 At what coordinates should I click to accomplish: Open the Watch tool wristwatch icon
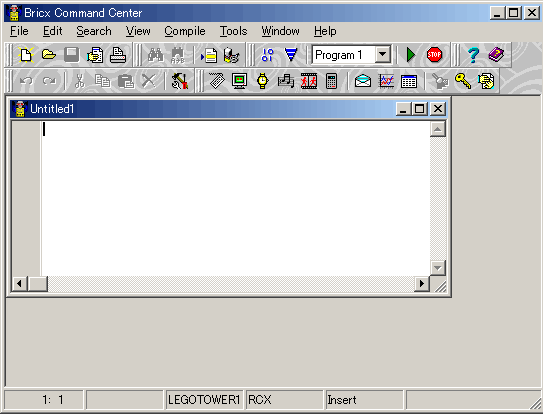click(x=262, y=81)
